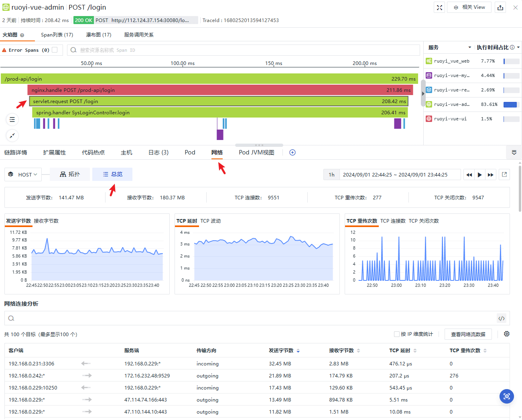Image resolution: width=522 pixels, height=420 pixels.
Task: Click the fullscreen expand icon in header
Action: point(439,8)
